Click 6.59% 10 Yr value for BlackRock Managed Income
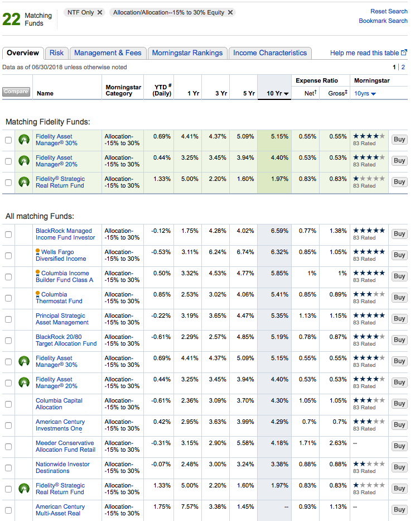420x521 pixels. tap(279, 231)
